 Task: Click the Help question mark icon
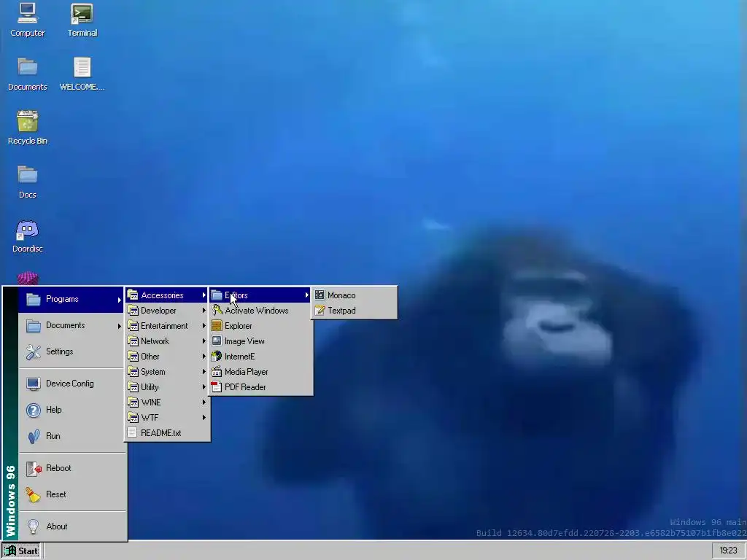[34, 410]
